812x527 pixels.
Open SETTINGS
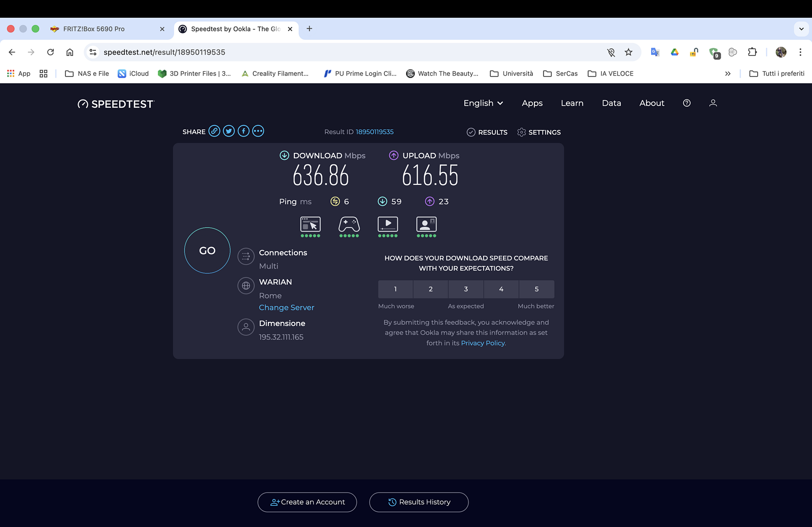tap(539, 132)
